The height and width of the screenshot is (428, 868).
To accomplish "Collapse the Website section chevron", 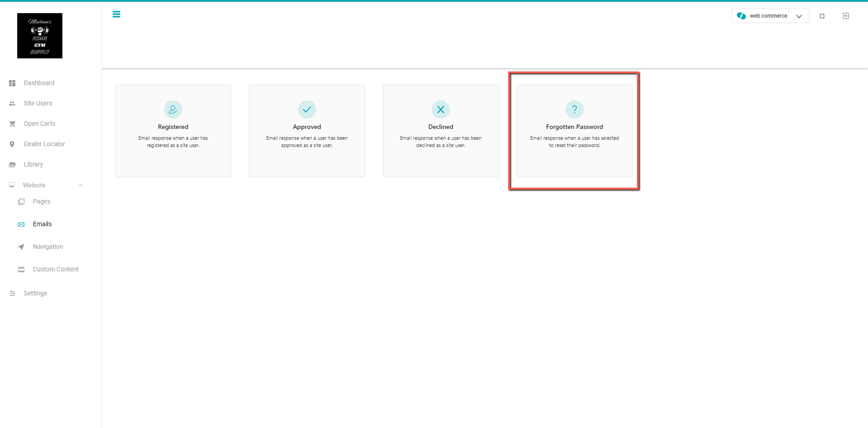I will click(x=80, y=185).
